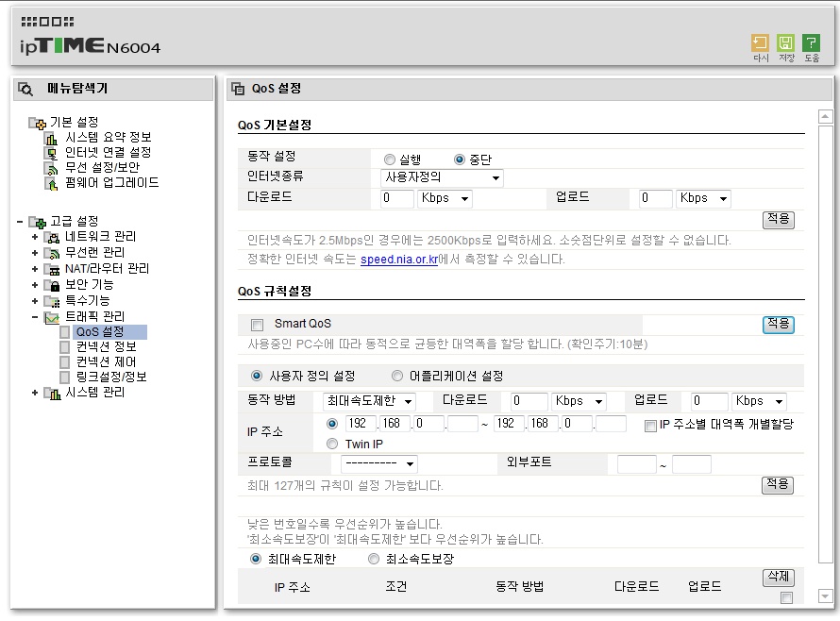Click the 외부포트 start port field
This screenshot has width=840, height=621.
click(x=636, y=464)
